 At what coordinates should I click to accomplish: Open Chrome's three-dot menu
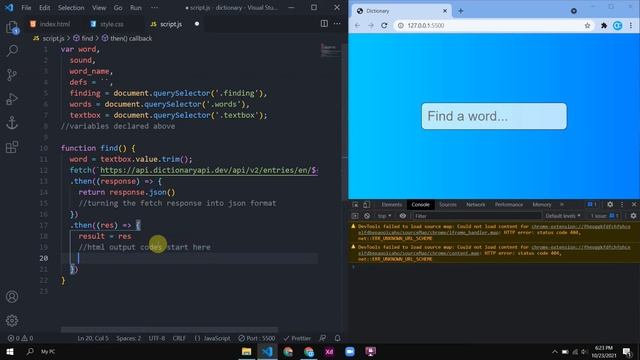tap(631, 25)
